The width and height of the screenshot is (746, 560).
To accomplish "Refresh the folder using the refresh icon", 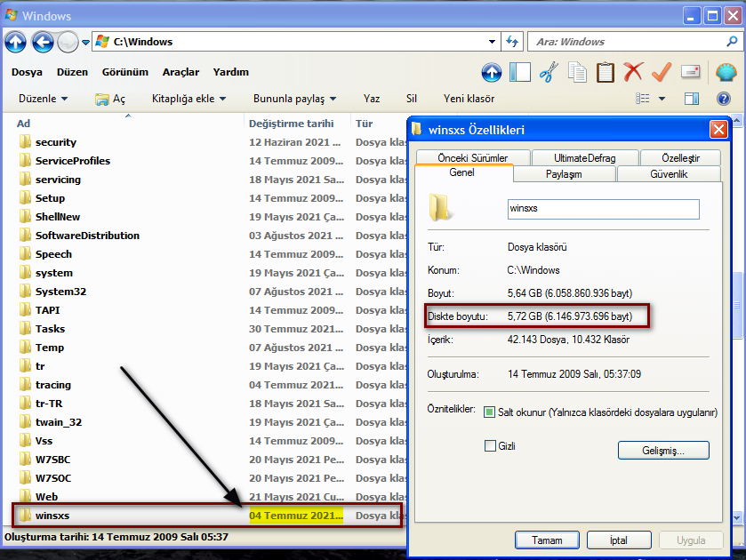I will (x=512, y=42).
